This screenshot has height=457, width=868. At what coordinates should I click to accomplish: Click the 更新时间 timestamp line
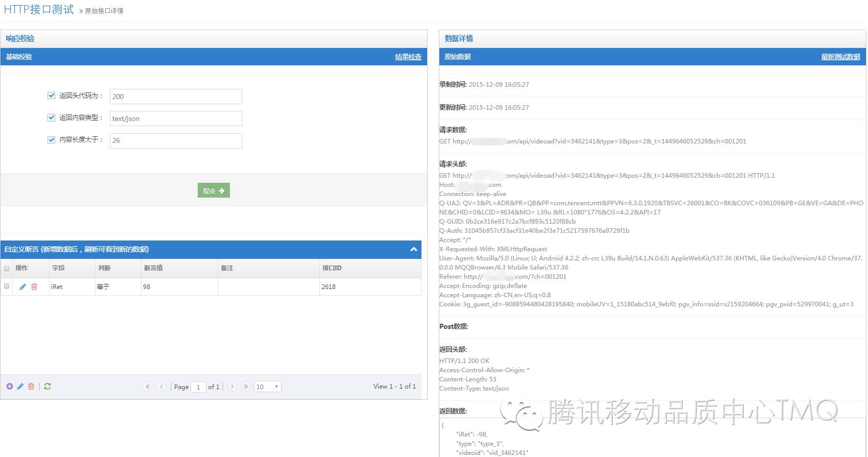coord(484,108)
